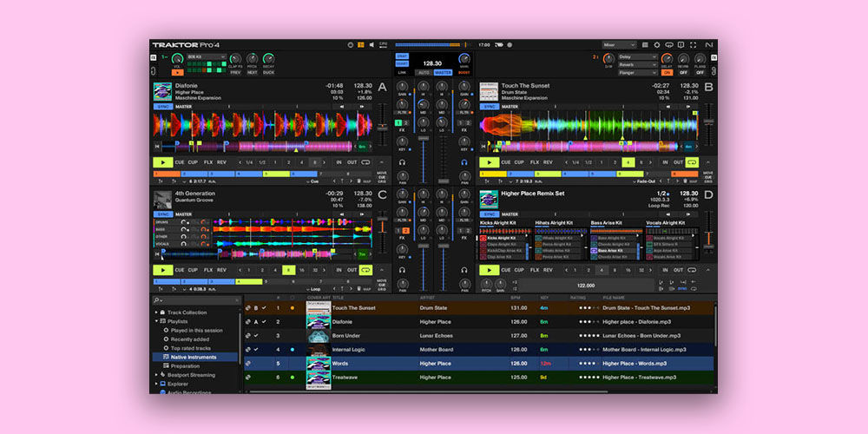Open Played in this session list
Viewport: 868px width, 434px height.
(196, 331)
